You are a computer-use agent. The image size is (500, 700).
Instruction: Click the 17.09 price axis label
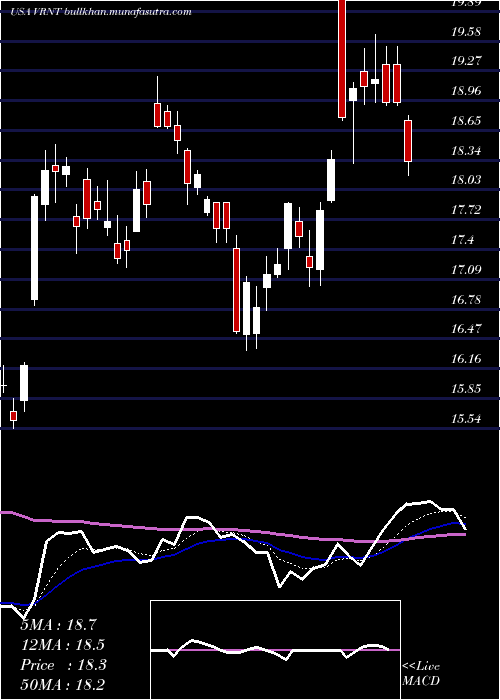tap(466, 270)
